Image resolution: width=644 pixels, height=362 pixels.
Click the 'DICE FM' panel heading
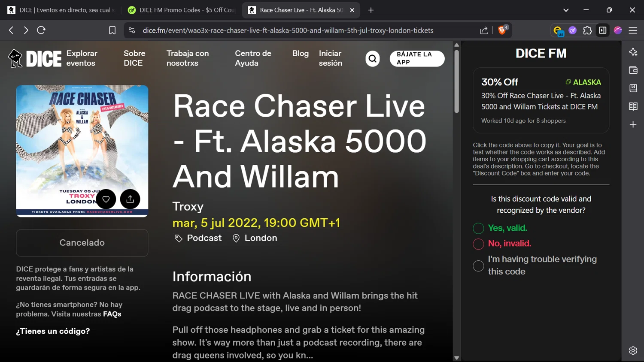pos(541,54)
